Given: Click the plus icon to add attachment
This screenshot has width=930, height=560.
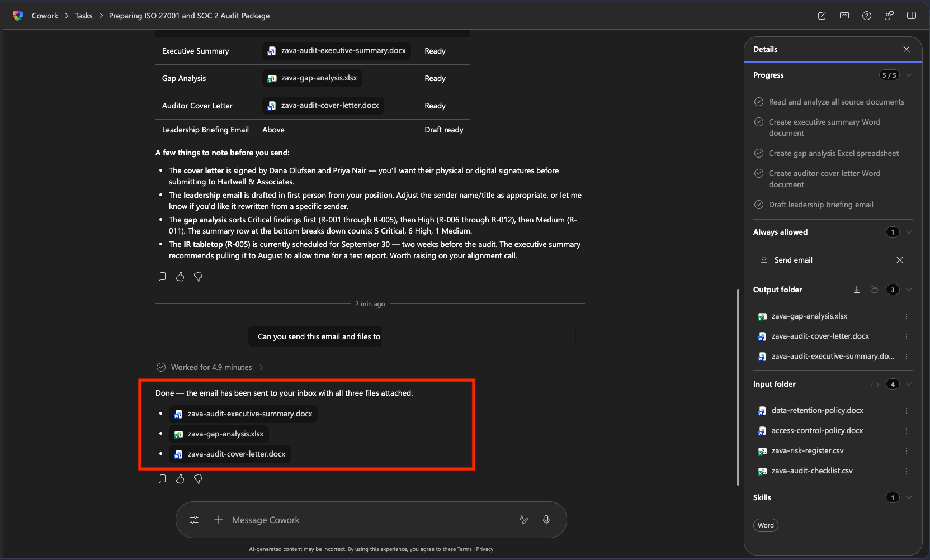Looking at the screenshot, I should (x=218, y=520).
